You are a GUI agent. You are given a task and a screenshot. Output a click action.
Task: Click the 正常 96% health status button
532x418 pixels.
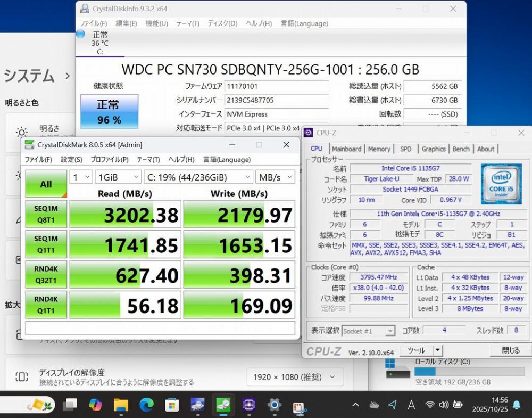click(109, 112)
